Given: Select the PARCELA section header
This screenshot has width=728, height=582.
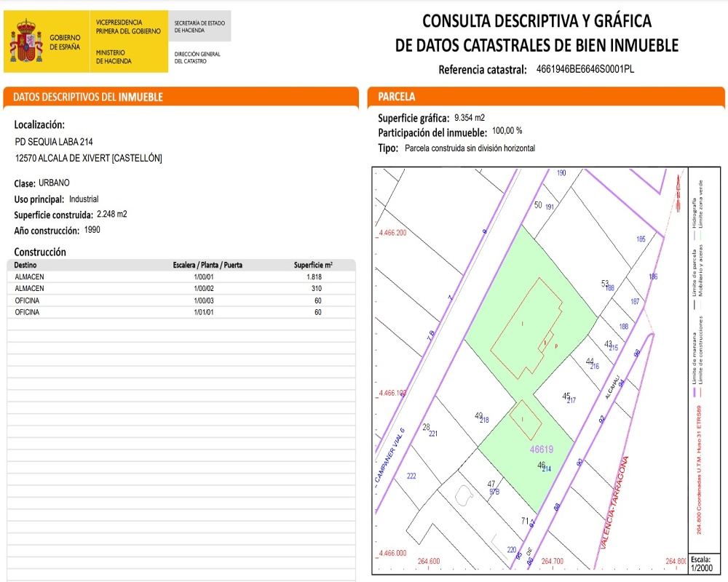Looking at the screenshot, I should click(396, 97).
